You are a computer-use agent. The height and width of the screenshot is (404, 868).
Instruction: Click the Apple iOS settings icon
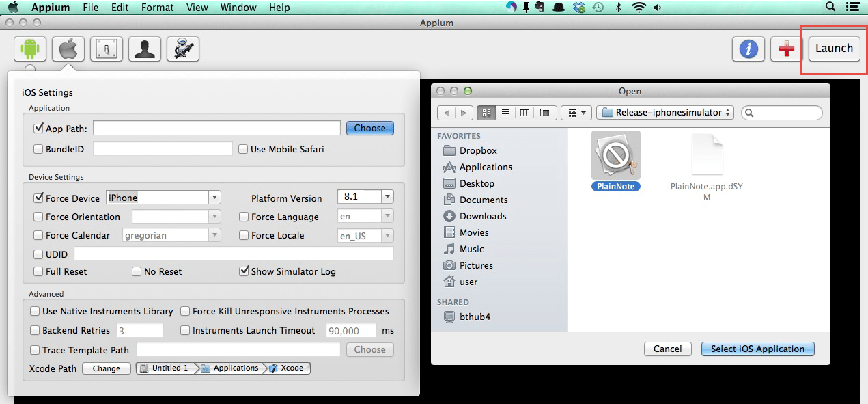pyautogui.click(x=68, y=49)
